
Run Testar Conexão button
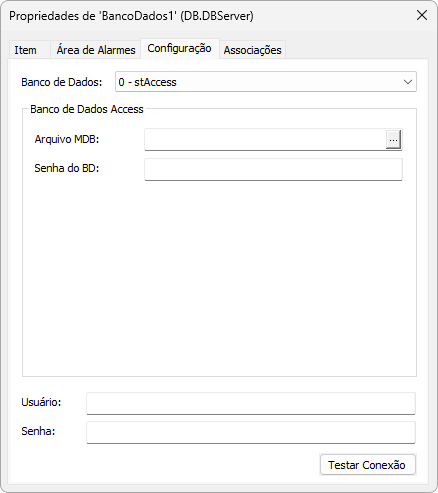pyautogui.click(x=367, y=465)
